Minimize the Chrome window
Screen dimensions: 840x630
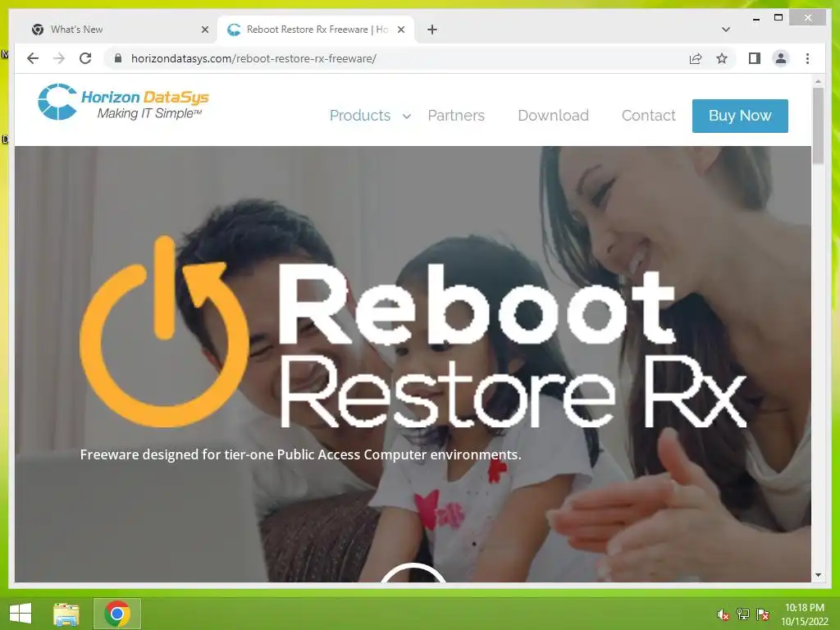(756, 18)
